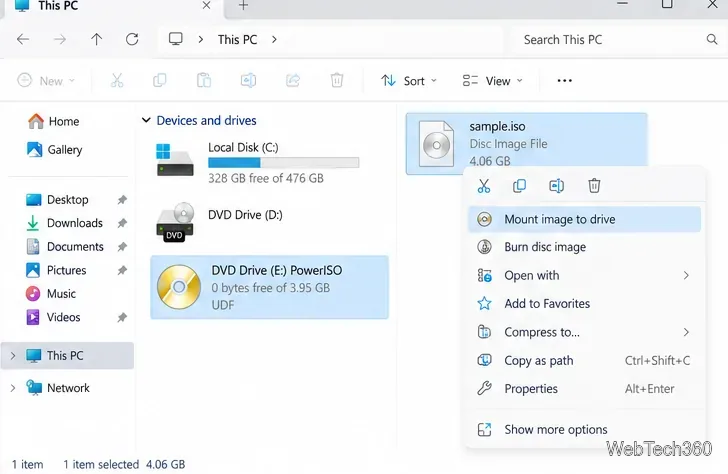Select the sample.iso file name
The width and height of the screenshot is (728, 474).
pos(497,127)
